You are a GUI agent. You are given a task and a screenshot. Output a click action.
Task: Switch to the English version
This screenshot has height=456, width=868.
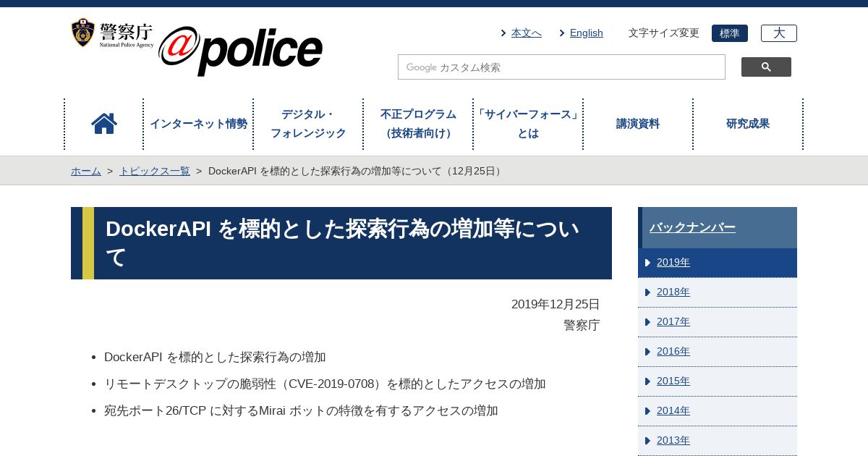pos(586,33)
